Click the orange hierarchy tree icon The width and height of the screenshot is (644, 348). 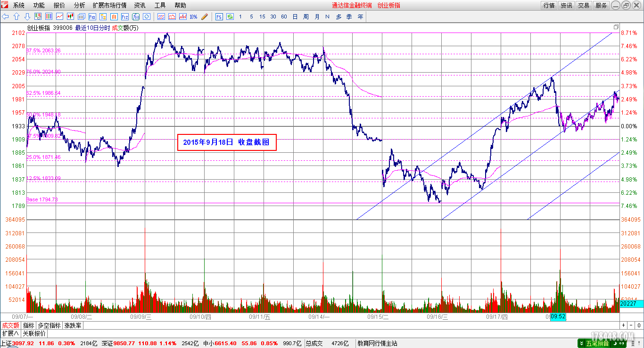point(103,17)
